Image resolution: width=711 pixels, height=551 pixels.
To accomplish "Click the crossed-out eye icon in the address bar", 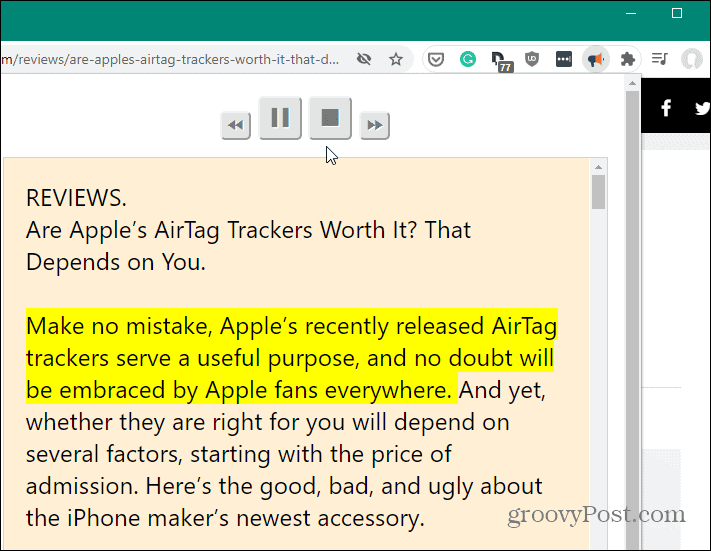I will [x=364, y=60].
